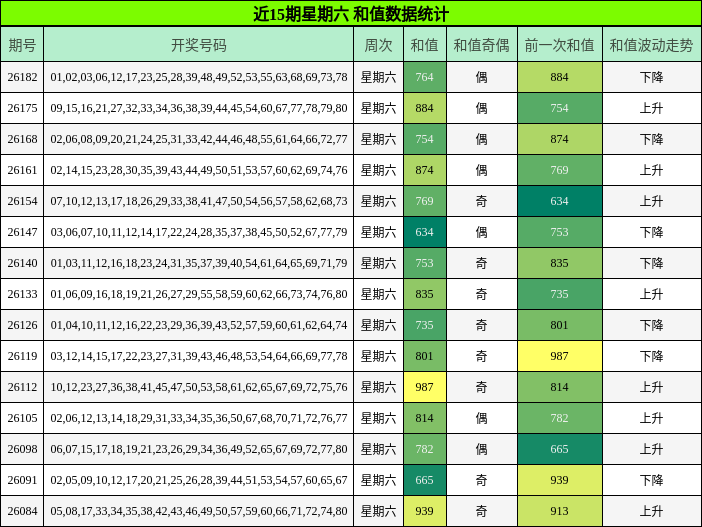The height and width of the screenshot is (527, 702).
Task: Select issue number 26112
Action: point(22,387)
